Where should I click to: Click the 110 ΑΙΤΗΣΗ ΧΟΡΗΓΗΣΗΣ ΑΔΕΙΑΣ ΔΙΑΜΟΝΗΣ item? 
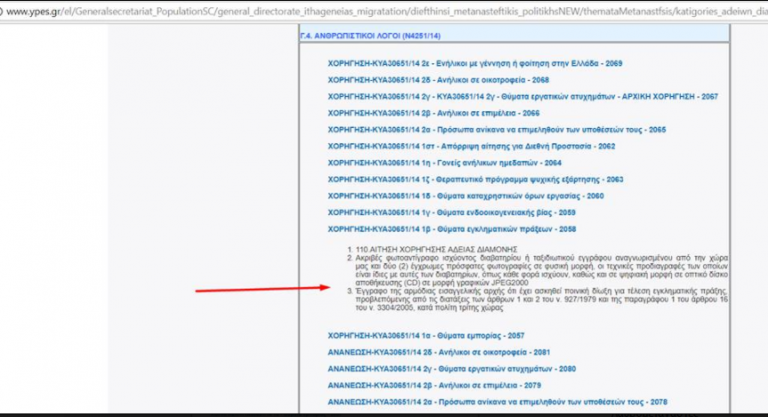click(421, 246)
